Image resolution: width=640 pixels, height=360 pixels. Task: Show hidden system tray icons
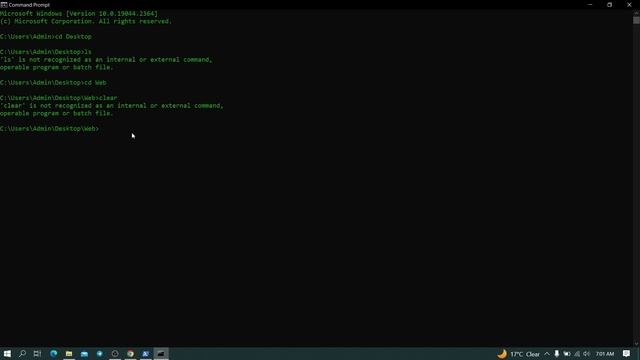(x=547, y=354)
